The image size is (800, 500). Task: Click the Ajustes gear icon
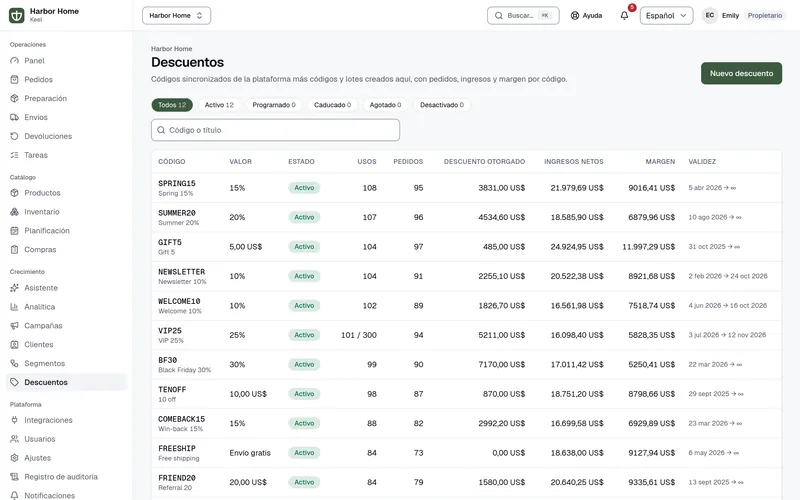[x=14, y=458]
